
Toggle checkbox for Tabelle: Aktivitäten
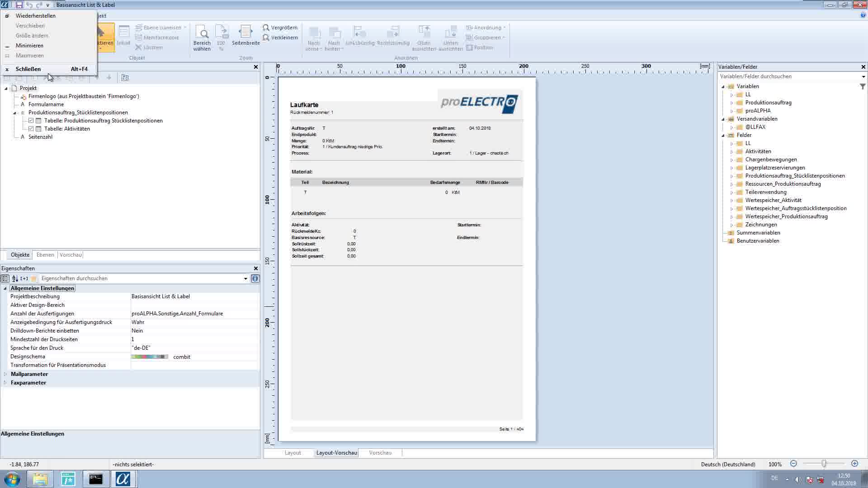click(31, 129)
